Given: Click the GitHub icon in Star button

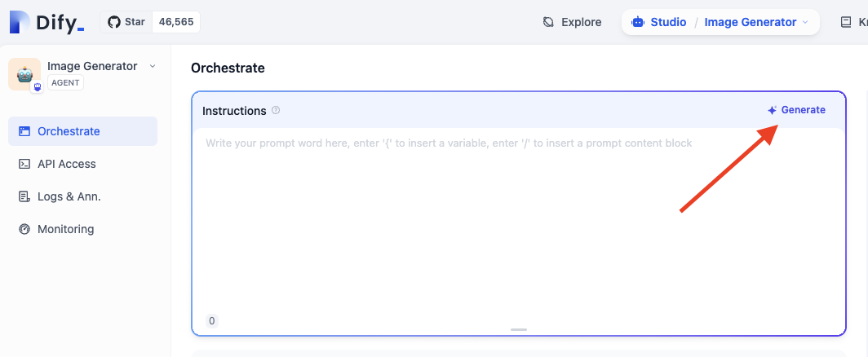Looking at the screenshot, I should point(114,22).
